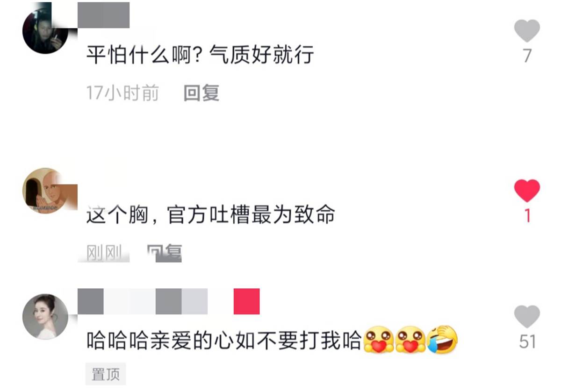This screenshot has height=392, width=561.
Task: Like the comment "平怕什么啊? 气质好就行"
Action: (x=527, y=31)
